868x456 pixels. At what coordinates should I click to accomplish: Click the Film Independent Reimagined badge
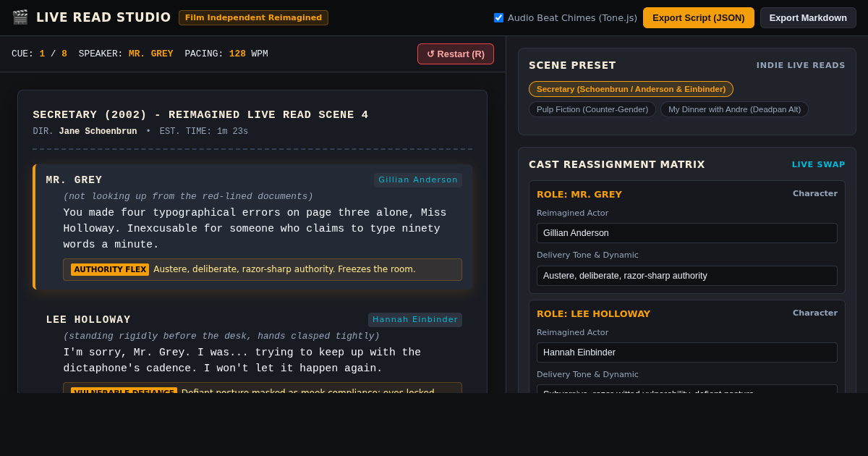[254, 17]
